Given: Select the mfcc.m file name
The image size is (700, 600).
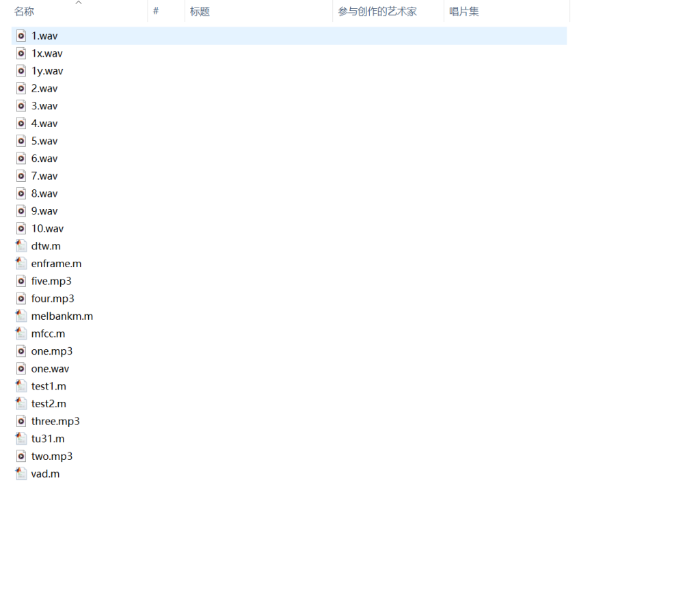Looking at the screenshot, I should tap(48, 333).
